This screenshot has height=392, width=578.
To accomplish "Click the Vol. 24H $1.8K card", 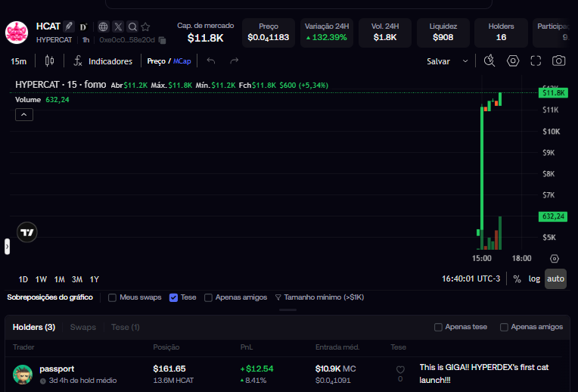I will (x=385, y=33).
